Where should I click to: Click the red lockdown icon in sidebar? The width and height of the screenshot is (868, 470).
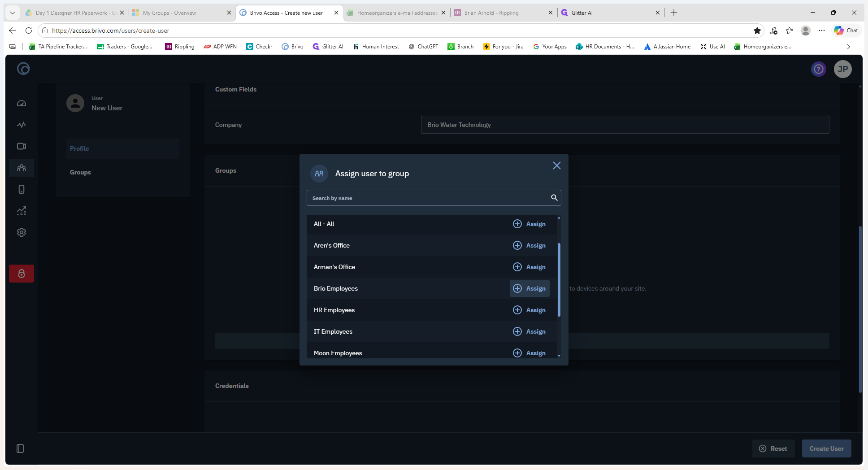pos(22,274)
